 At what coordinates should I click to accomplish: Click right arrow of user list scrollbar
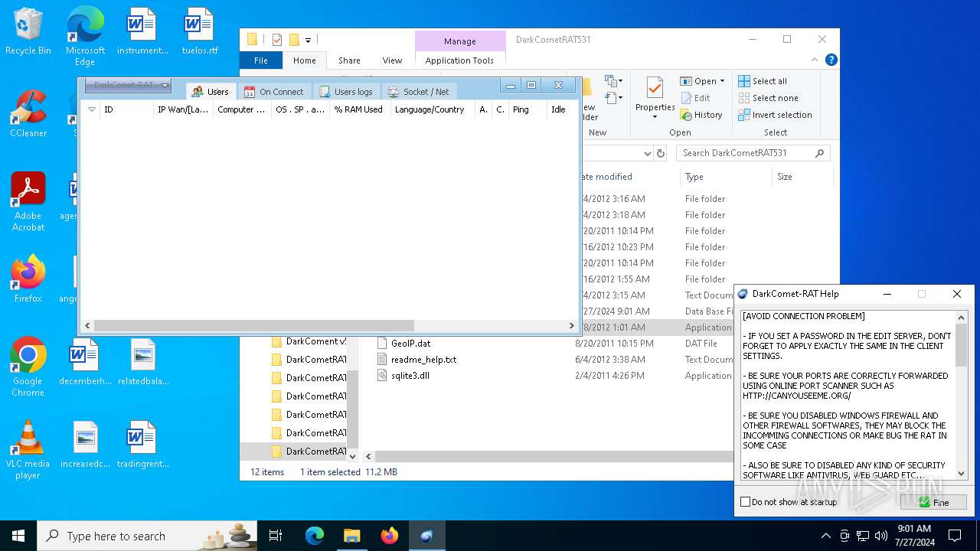point(571,325)
